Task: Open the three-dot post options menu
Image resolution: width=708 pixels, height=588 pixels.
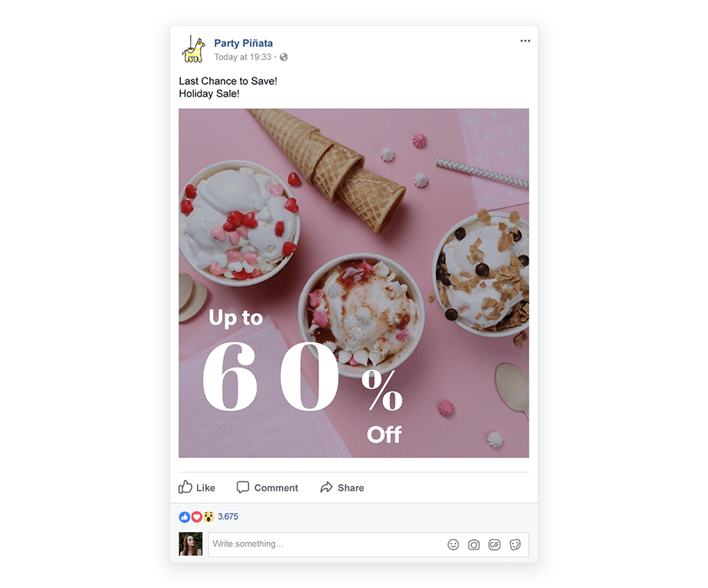Action: click(x=525, y=41)
